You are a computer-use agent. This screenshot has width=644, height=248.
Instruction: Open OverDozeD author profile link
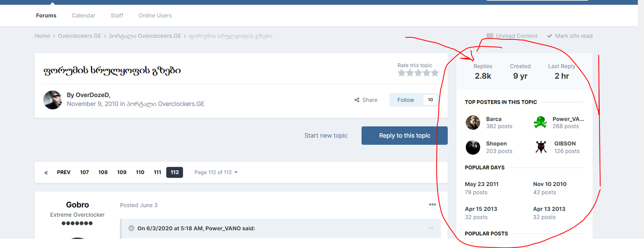(92, 95)
